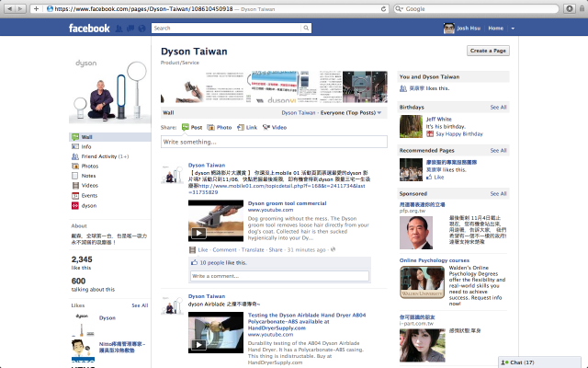This screenshot has height=368, width=588.
Task: Click Say Happy Birthday
Action: [459, 134]
